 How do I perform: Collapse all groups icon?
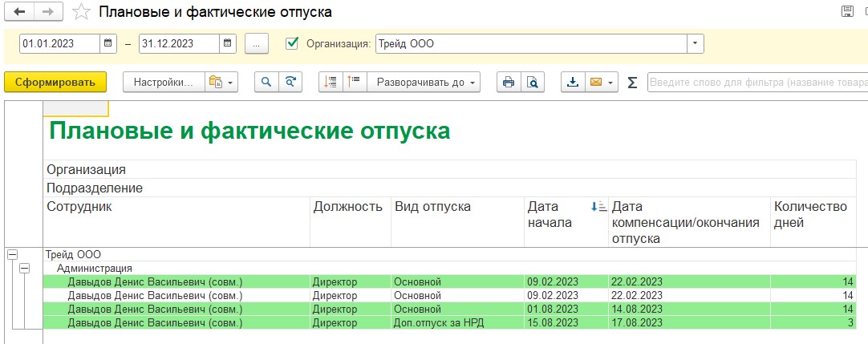pos(331,83)
